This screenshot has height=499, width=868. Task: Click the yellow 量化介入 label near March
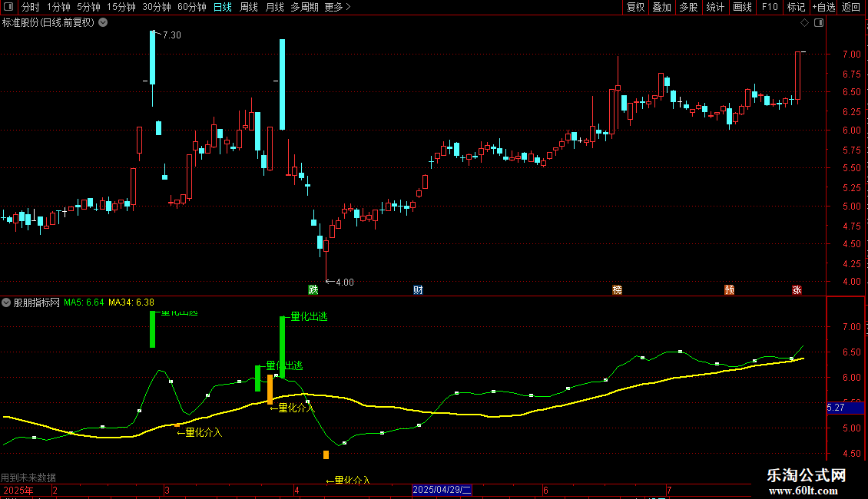(x=200, y=433)
